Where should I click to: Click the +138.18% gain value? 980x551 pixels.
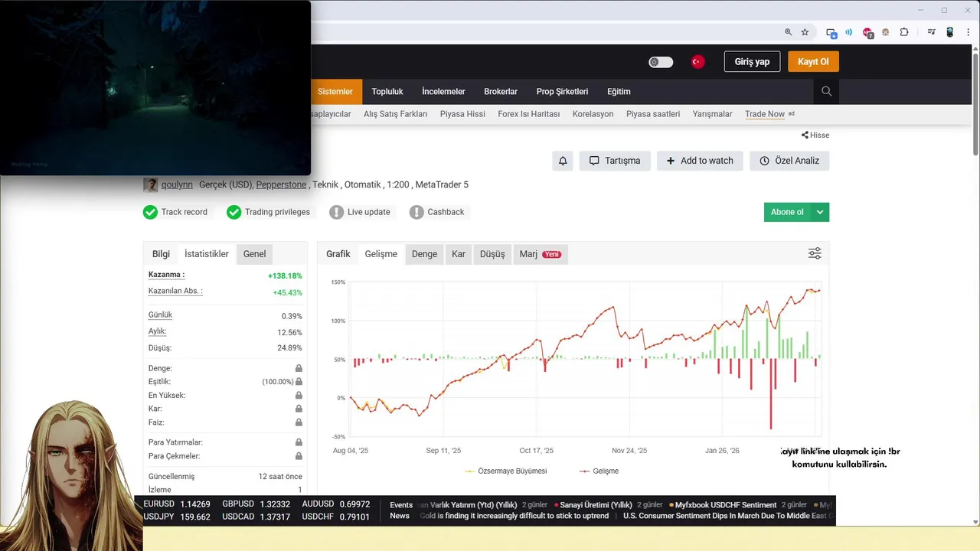click(285, 275)
